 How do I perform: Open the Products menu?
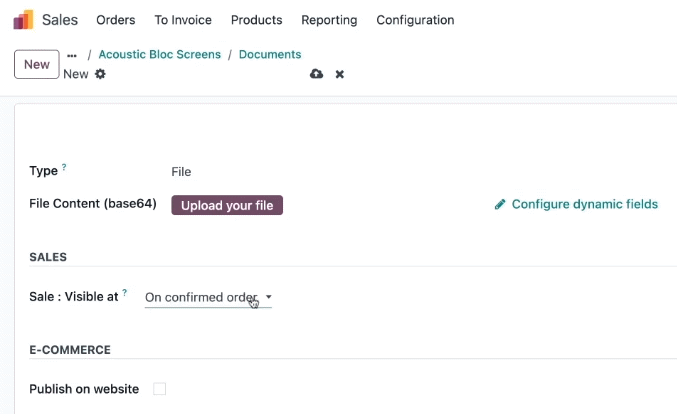(x=256, y=20)
